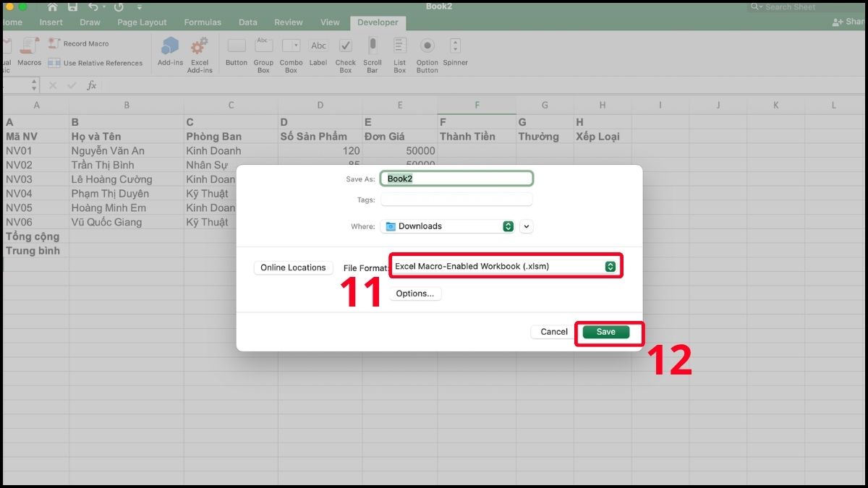Select the Xếp Loại header cell

pyautogui.click(x=603, y=137)
